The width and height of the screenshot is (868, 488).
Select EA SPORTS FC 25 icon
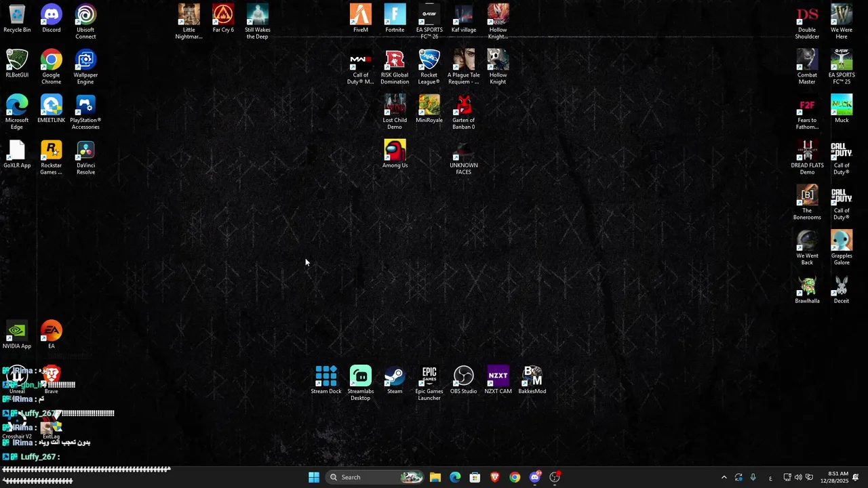click(842, 67)
